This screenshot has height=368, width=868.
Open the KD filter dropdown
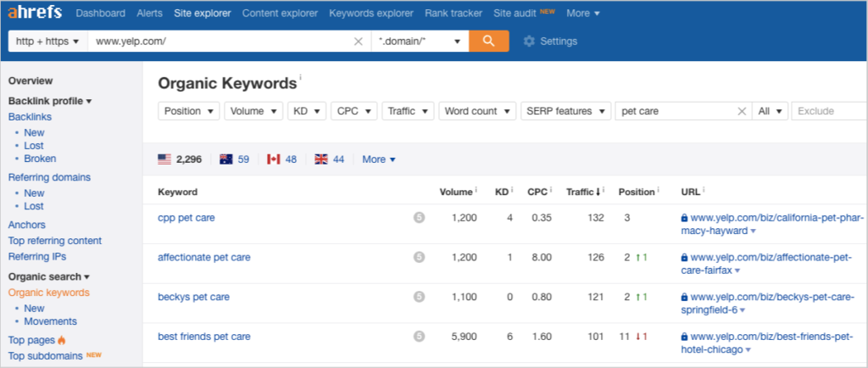pyautogui.click(x=307, y=111)
